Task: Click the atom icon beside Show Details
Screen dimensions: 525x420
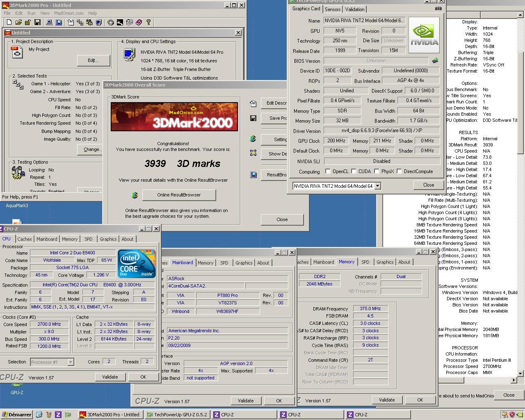Action: (253, 153)
